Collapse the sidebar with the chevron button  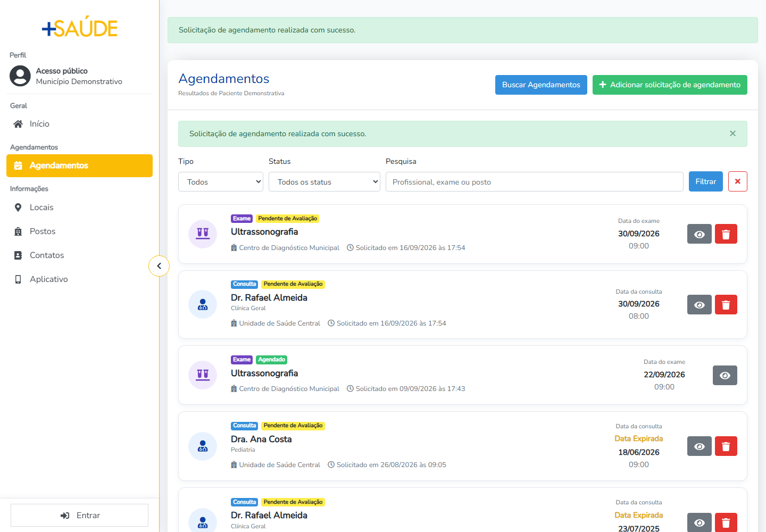point(159,266)
